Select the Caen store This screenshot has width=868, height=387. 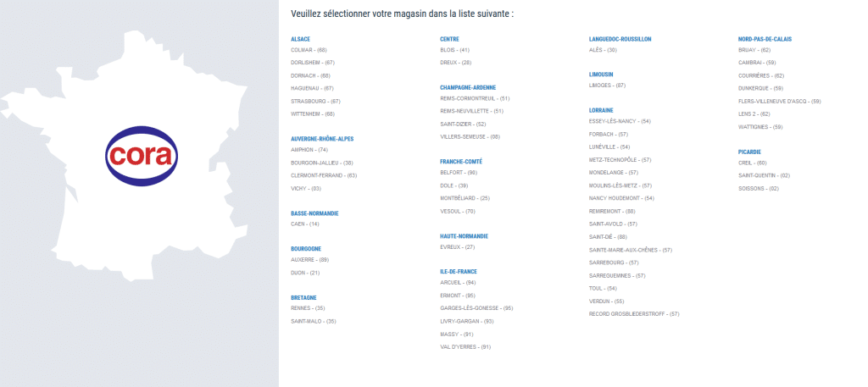point(305,224)
